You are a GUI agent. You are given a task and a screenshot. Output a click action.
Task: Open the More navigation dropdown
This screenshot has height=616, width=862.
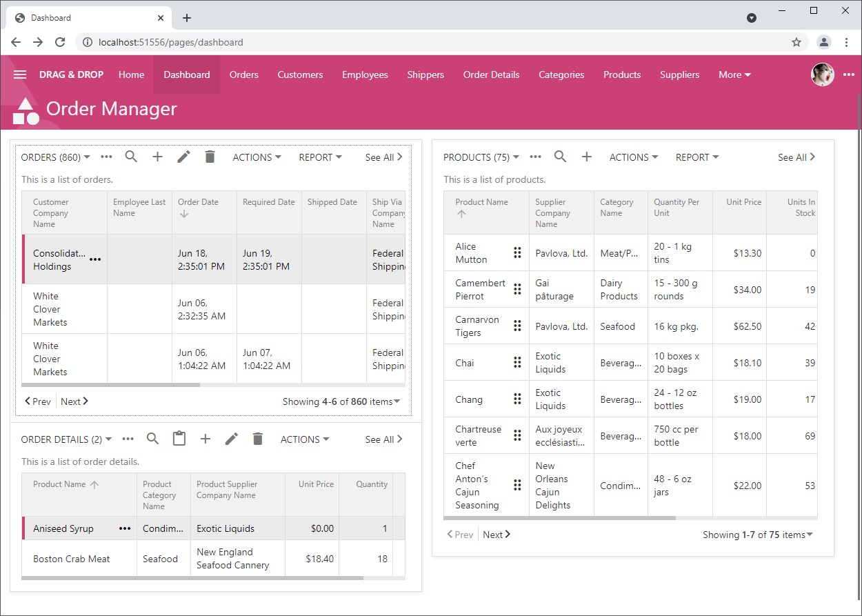pyautogui.click(x=734, y=74)
